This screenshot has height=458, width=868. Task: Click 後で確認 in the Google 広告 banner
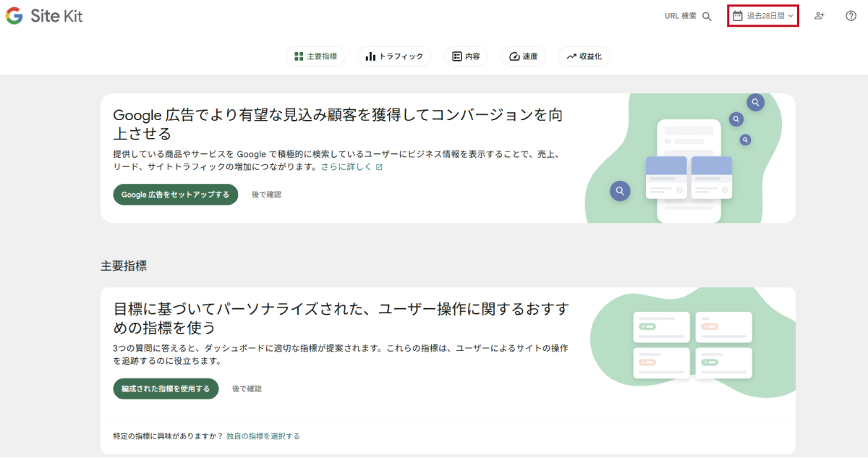[266, 195]
